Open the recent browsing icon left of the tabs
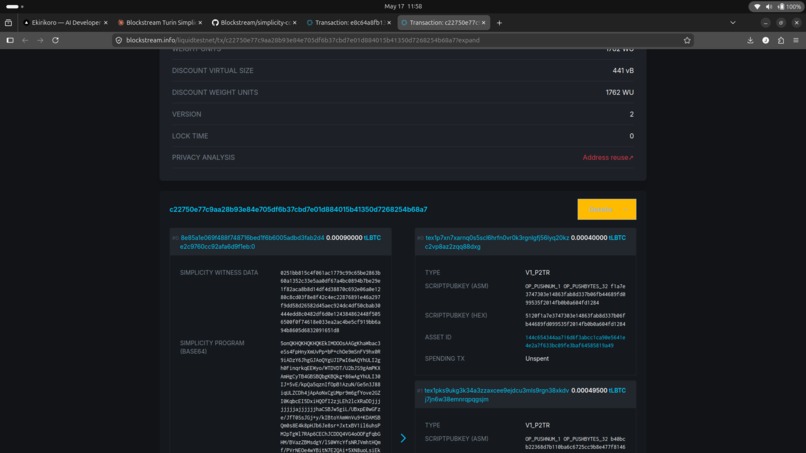Image resolution: width=806 pixels, height=453 pixels. pos(8,23)
